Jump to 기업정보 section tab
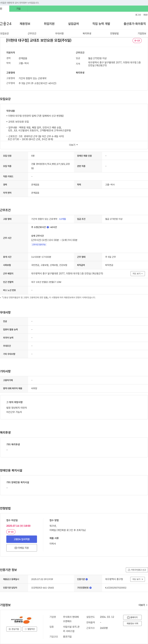The height and width of the screenshot is (644, 148). coord(142,33)
